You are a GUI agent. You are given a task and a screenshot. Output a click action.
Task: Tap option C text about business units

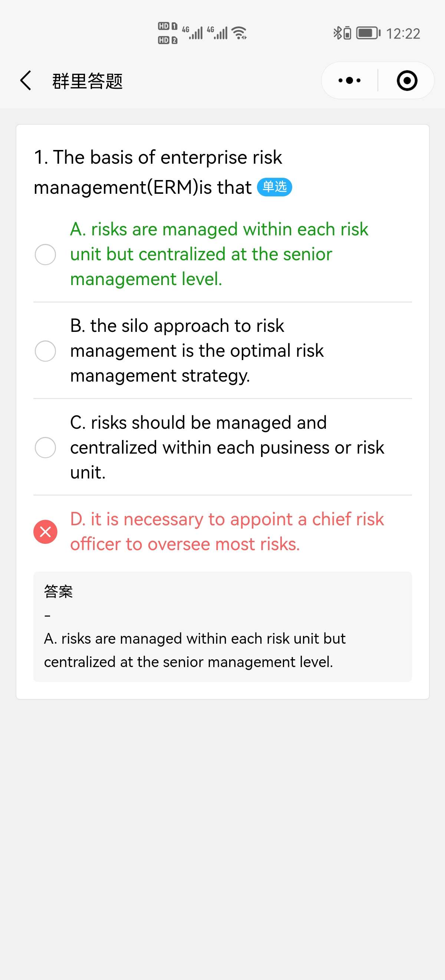tap(227, 447)
